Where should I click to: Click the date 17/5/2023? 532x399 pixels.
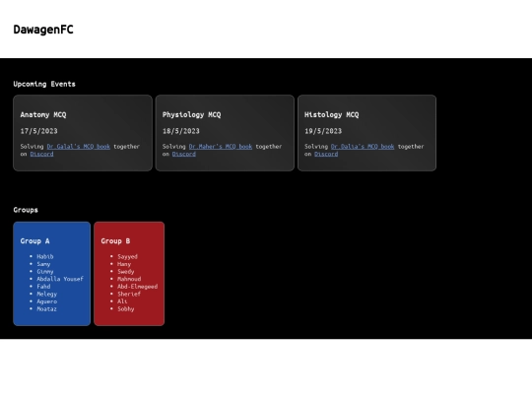(38, 131)
